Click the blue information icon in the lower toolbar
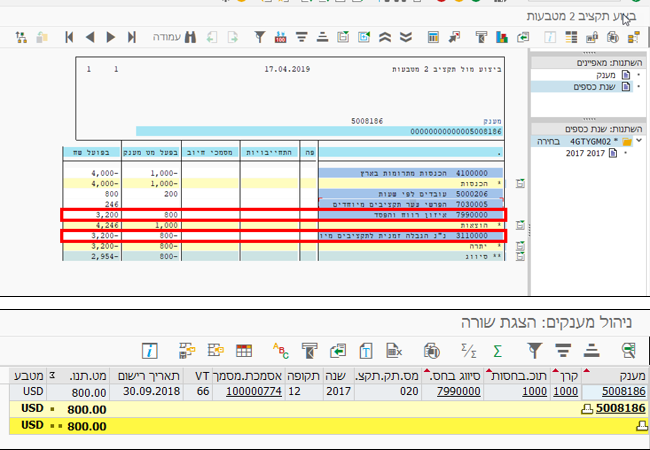Image resolution: width=650 pixels, height=450 pixels. pos(150,351)
